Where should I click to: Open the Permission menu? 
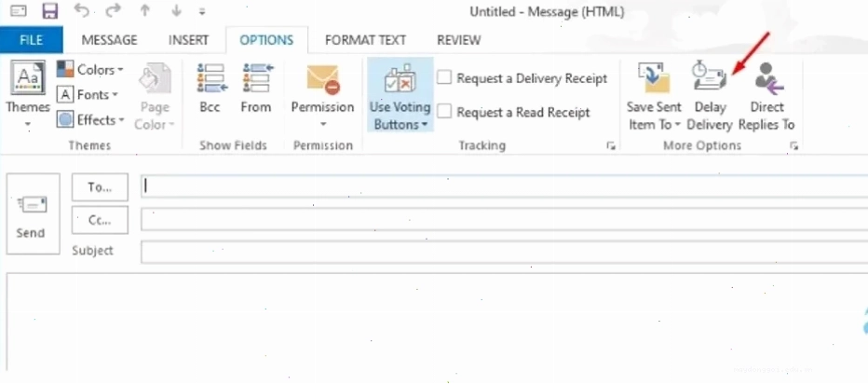323,96
